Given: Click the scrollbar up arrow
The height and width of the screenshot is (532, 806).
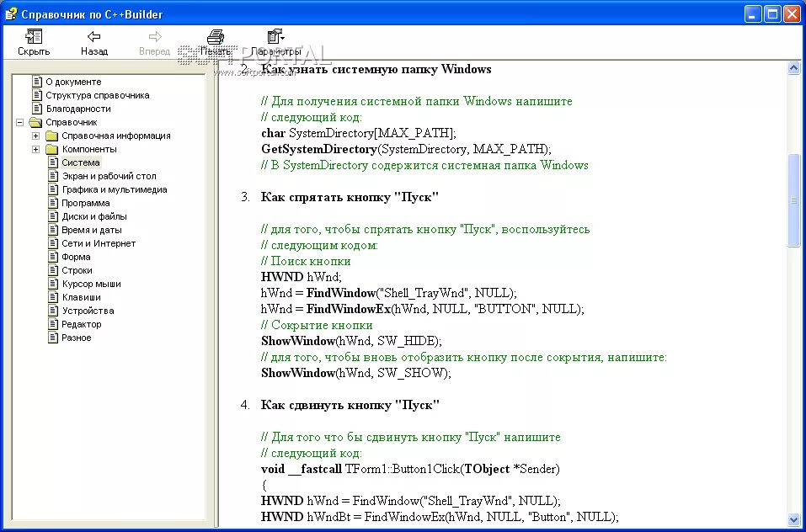Looking at the screenshot, I should [x=793, y=67].
